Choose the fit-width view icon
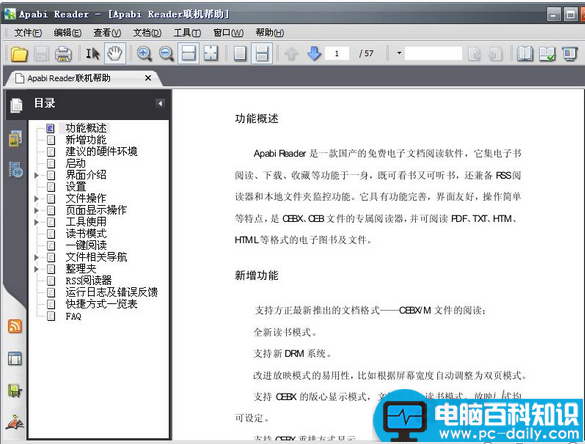Screen dimensions: 585x444 [x=188, y=54]
